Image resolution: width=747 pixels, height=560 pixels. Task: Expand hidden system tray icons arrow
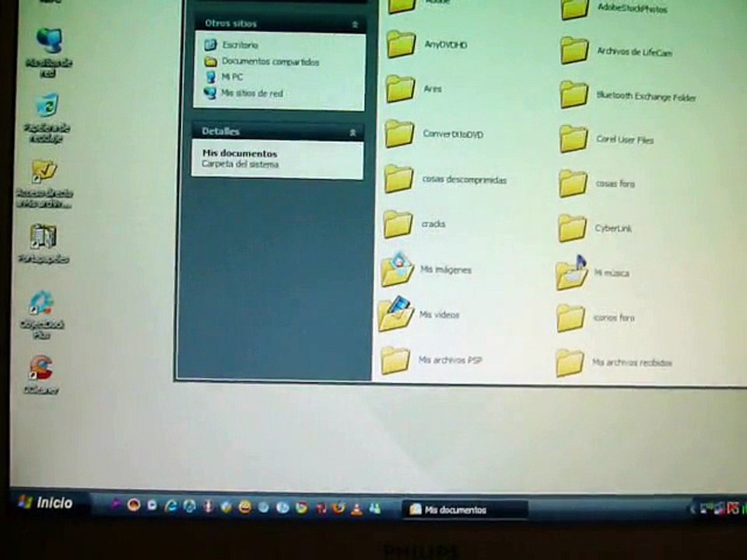coord(693,509)
